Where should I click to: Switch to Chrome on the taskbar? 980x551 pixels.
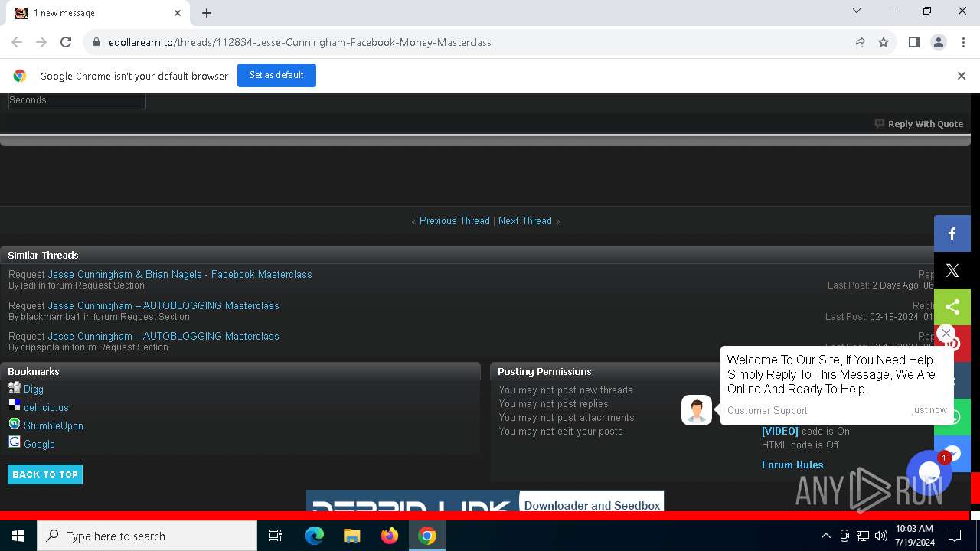tap(427, 536)
